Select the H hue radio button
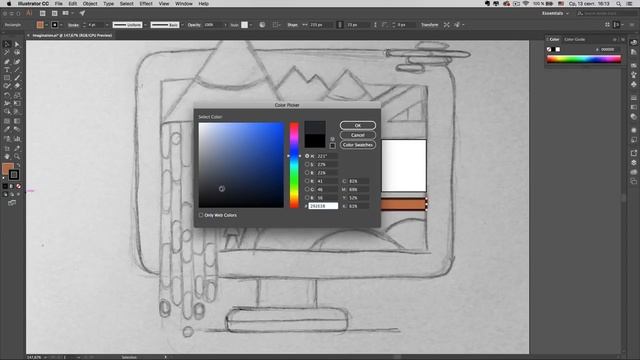Screen dimensions: 640x360 [307, 156]
